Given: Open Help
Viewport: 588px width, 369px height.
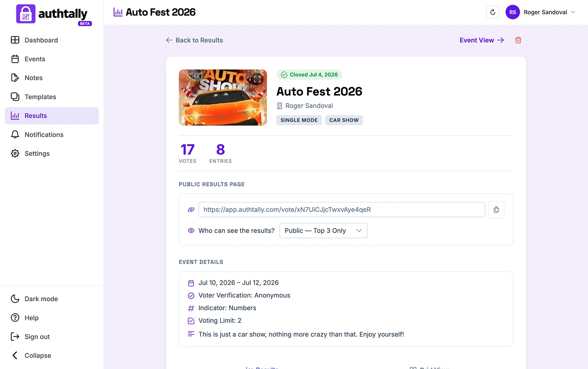Looking at the screenshot, I should [x=52, y=318].
